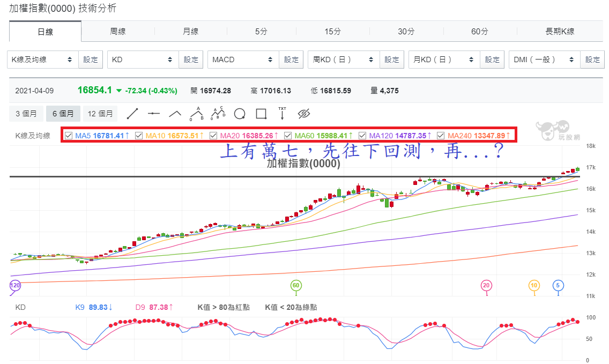
Task: Click the chart title 加權指數(0000)
Action: (303, 164)
